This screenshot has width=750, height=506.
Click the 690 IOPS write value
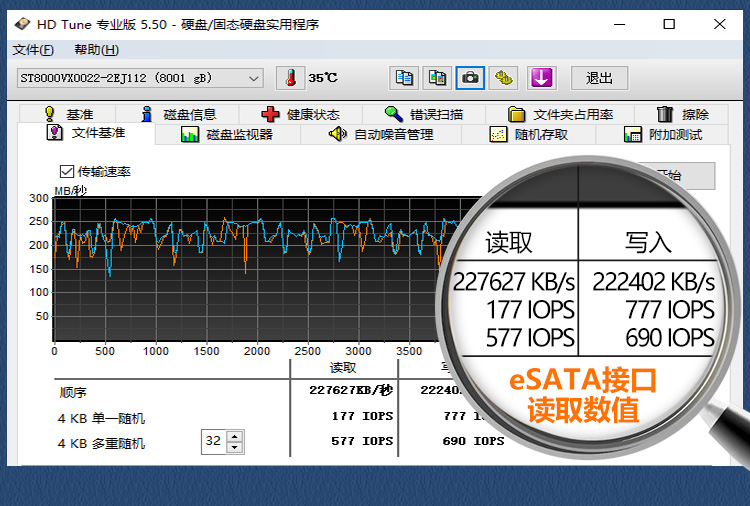473,441
